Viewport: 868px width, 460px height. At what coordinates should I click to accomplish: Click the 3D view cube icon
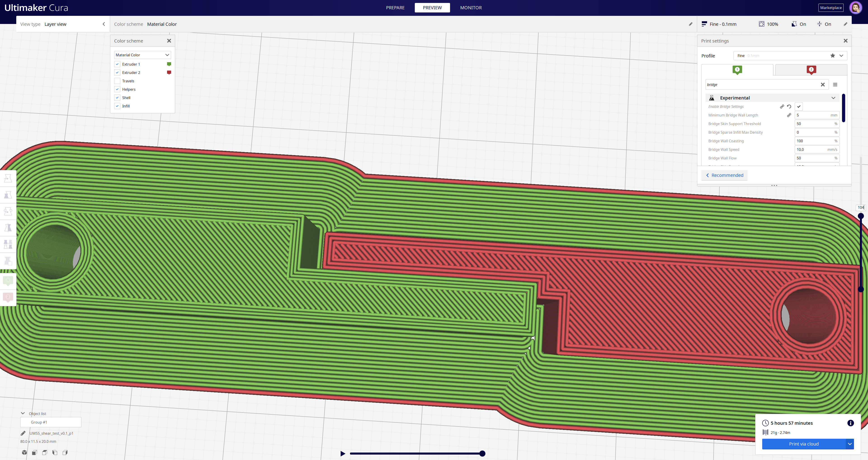[24, 453]
